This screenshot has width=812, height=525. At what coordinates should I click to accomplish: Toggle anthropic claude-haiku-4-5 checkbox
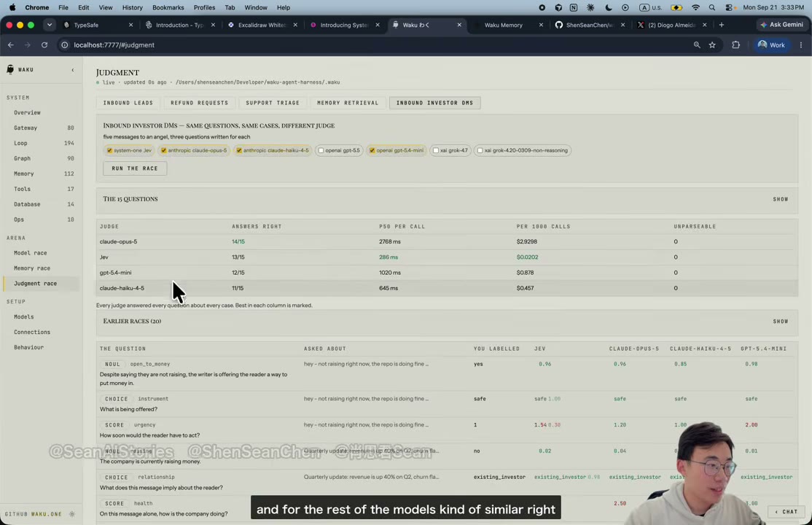pos(239,151)
